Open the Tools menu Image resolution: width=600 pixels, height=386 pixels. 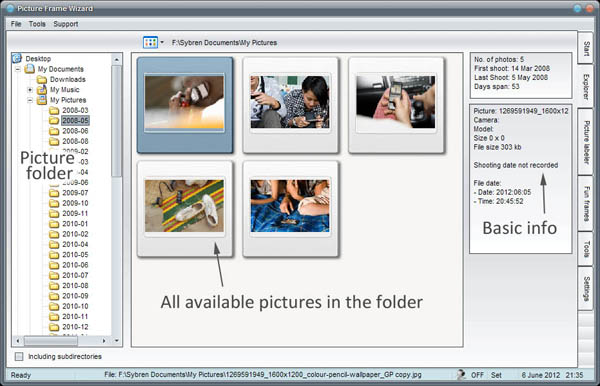[37, 24]
